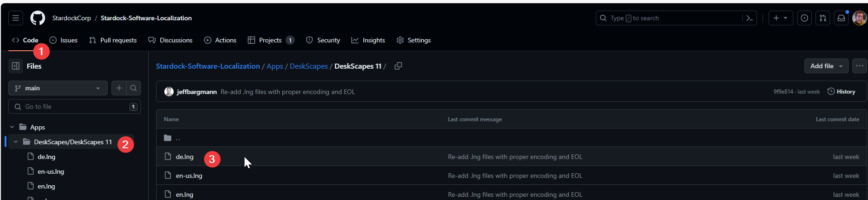Screen dimensions: 868x200
Task: Open the Pull requests tab
Action: 113,40
